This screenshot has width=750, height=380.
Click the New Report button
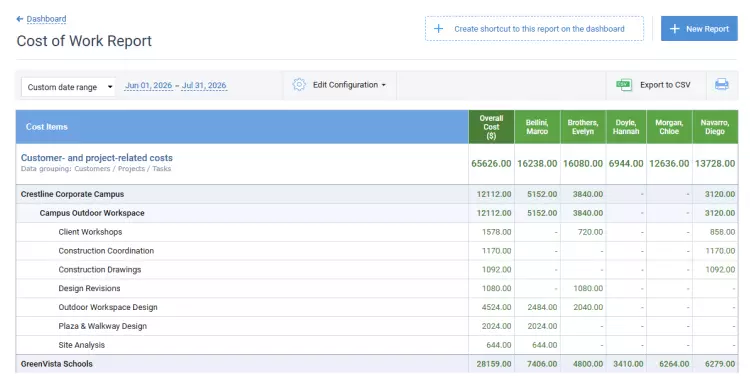699,29
